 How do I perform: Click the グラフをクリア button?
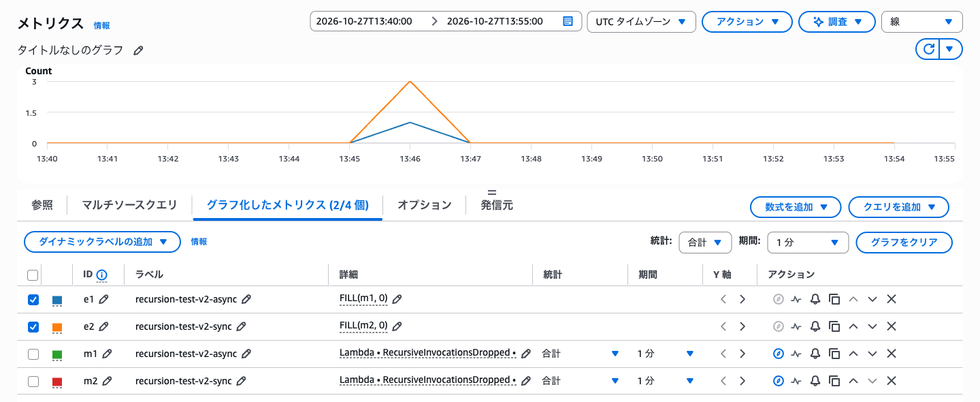click(904, 243)
